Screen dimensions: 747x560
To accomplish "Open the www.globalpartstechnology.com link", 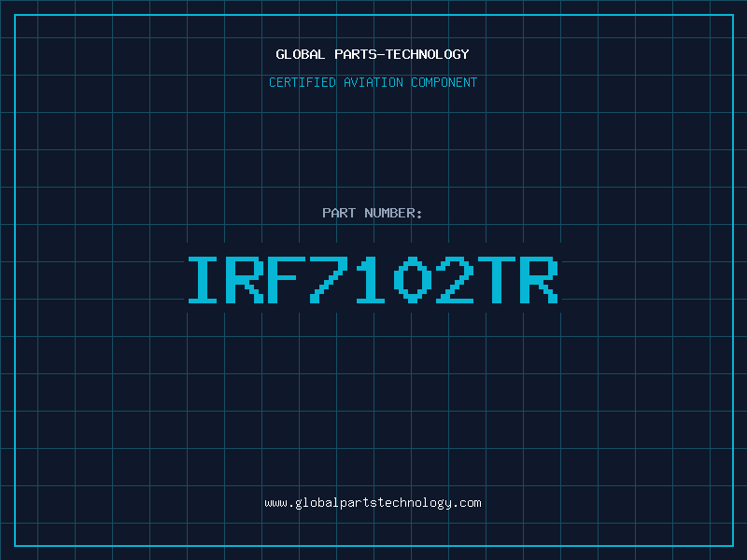I will pyautogui.click(x=373, y=503).
